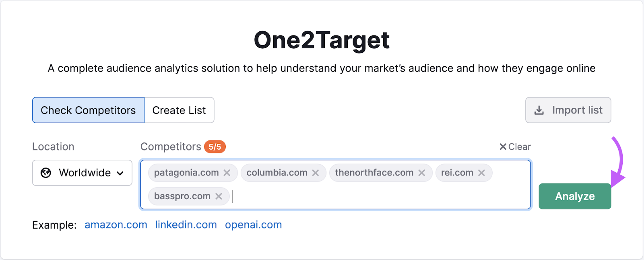Screen dimensions: 644x260
Task: Open the openai.com example link
Action: tap(253, 225)
